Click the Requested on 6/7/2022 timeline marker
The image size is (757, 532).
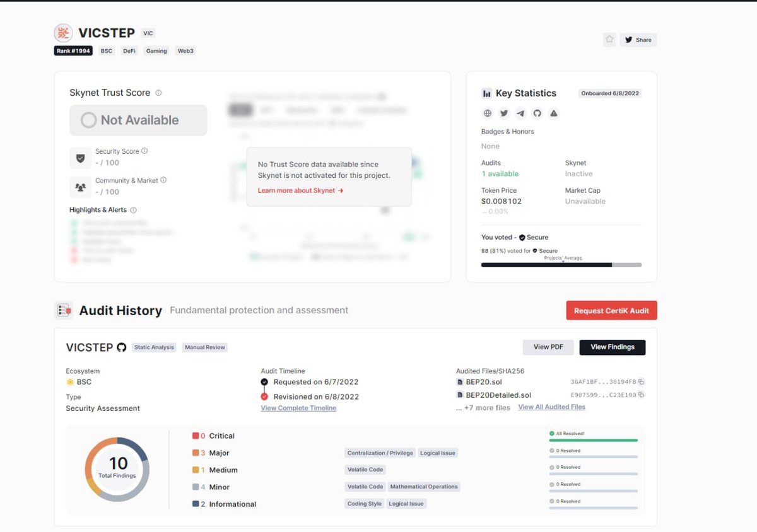point(264,382)
